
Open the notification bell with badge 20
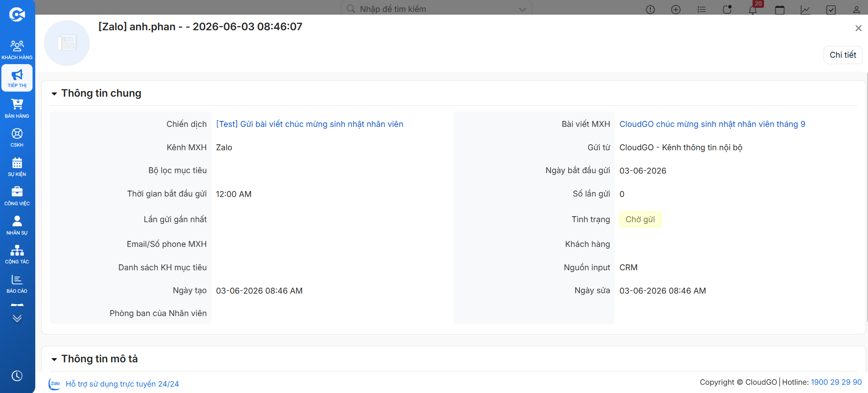[753, 10]
